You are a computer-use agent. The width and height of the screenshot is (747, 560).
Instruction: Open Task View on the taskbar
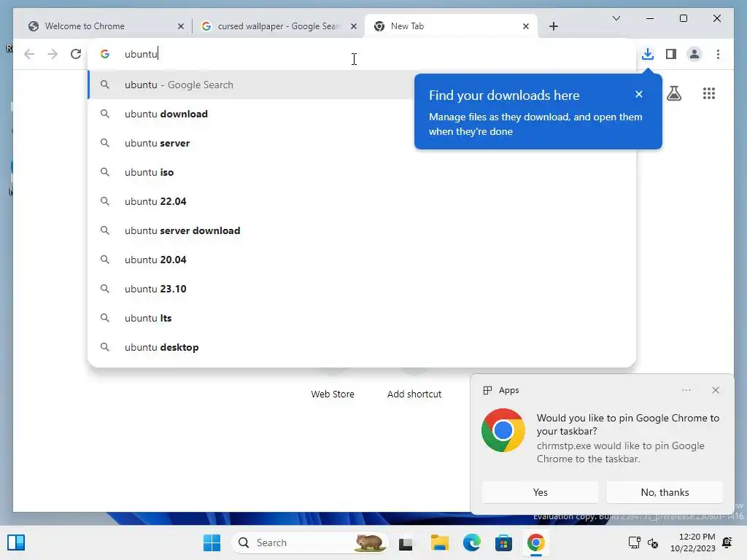[406, 542]
